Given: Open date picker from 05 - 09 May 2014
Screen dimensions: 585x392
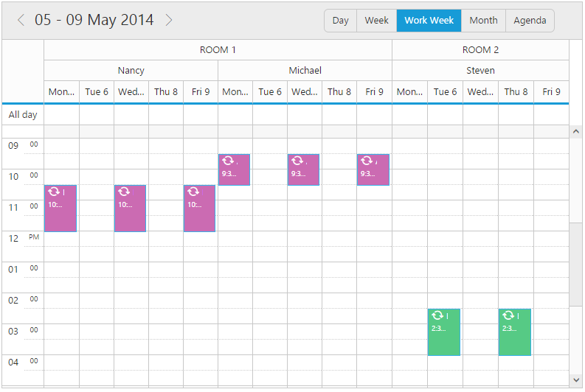Looking at the screenshot, I should coord(94,20).
